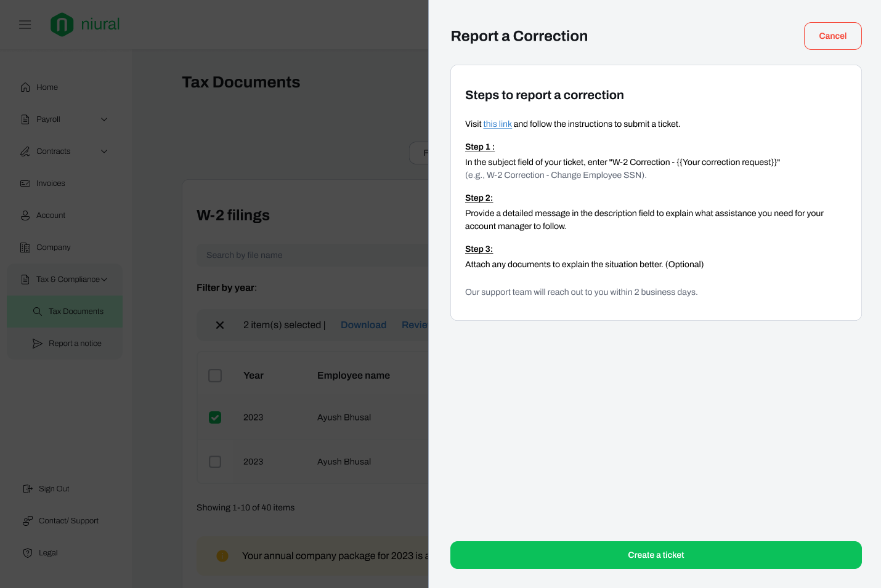Click the hamburger menu icon
Screen dimensions: 881x588
pos(25,25)
